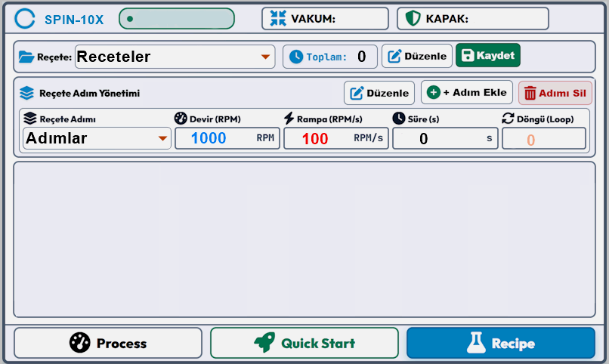
Task: Click the clock icon beside Süre (s)
Action: click(398, 119)
